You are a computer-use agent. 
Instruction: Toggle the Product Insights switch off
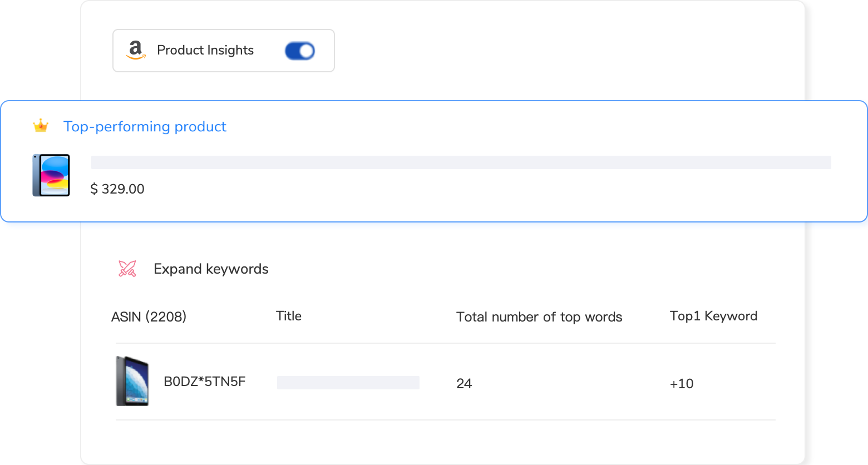point(299,51)
